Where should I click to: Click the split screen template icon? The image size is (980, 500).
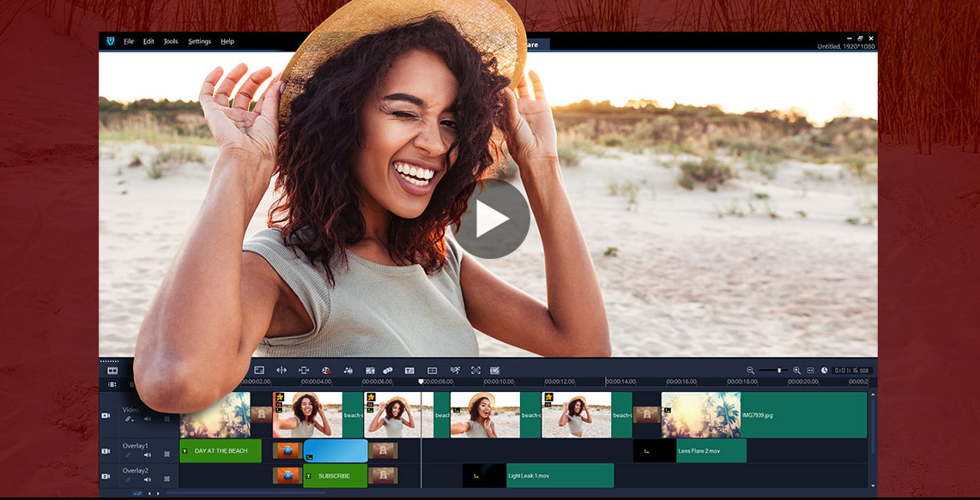coord(433,370)
